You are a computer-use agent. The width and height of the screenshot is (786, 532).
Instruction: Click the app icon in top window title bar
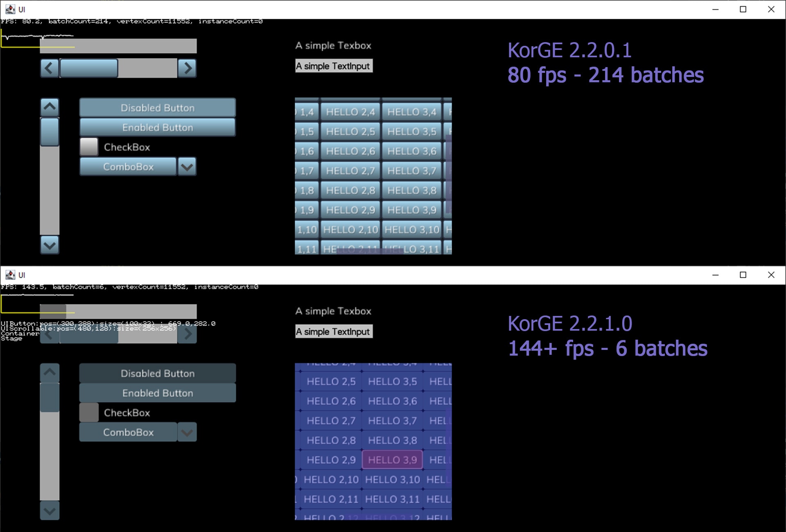click(10, 9)
